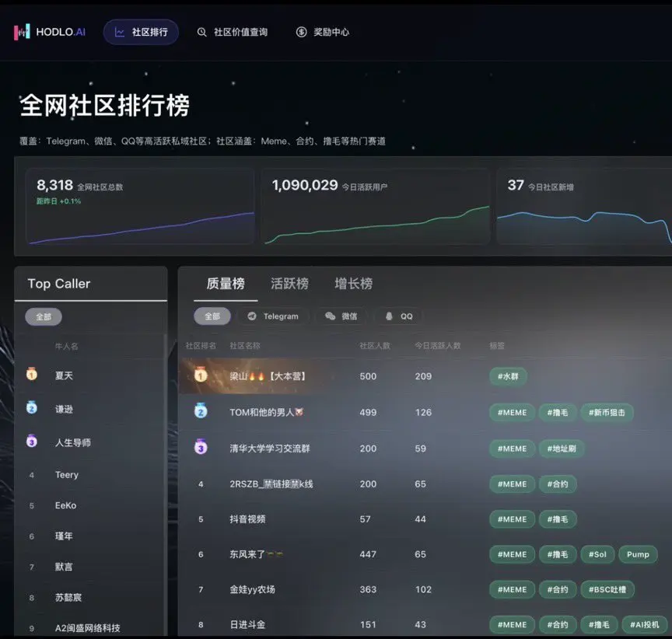Click the Top Caller panel heading
The image size is (672, 639).
[59, 284]
